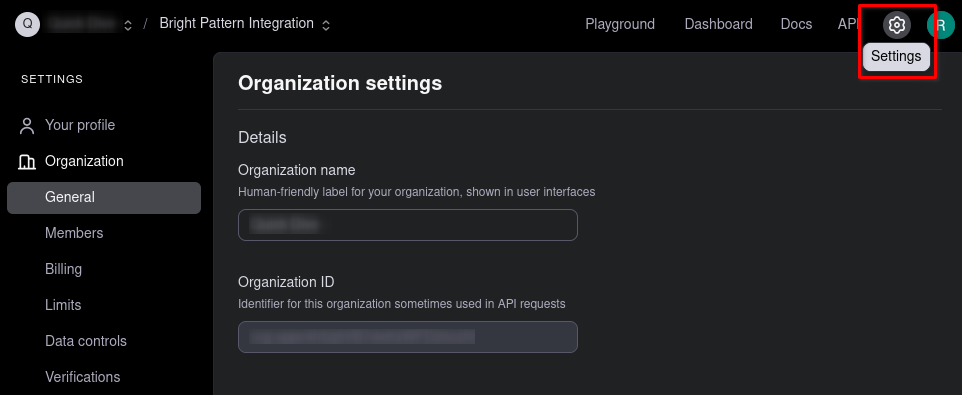Expand the organization switcher chevrons
The image size is (962, 395).
pyautogui.click(x=128, y=26)
